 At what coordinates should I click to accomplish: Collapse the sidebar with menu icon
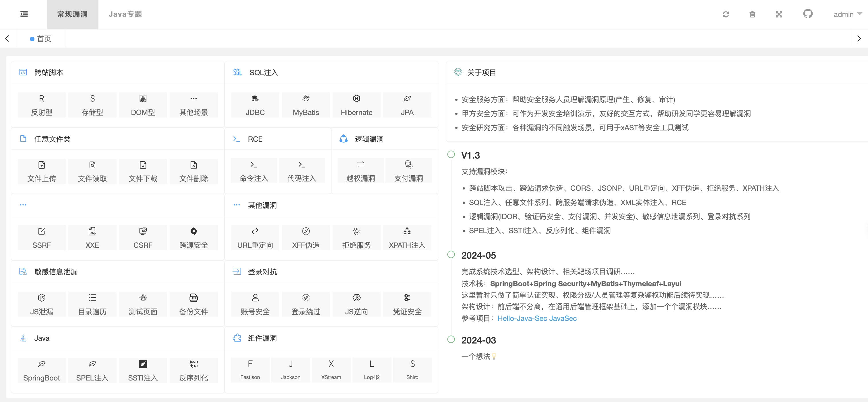point(24,14)
